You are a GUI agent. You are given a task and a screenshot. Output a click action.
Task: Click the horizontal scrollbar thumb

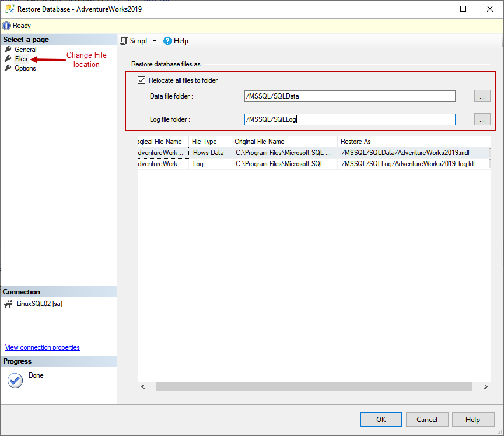pyautogui.click(x=314, y=386)
